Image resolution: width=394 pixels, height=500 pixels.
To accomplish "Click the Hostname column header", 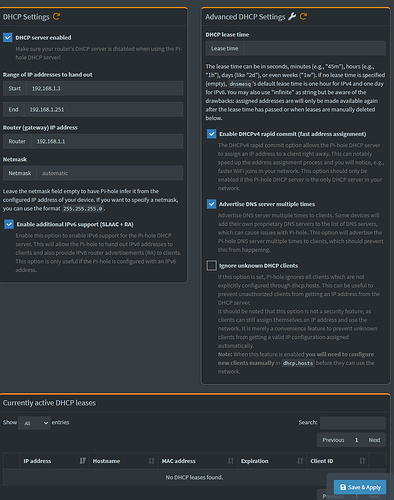I will [x=124, y=461].
